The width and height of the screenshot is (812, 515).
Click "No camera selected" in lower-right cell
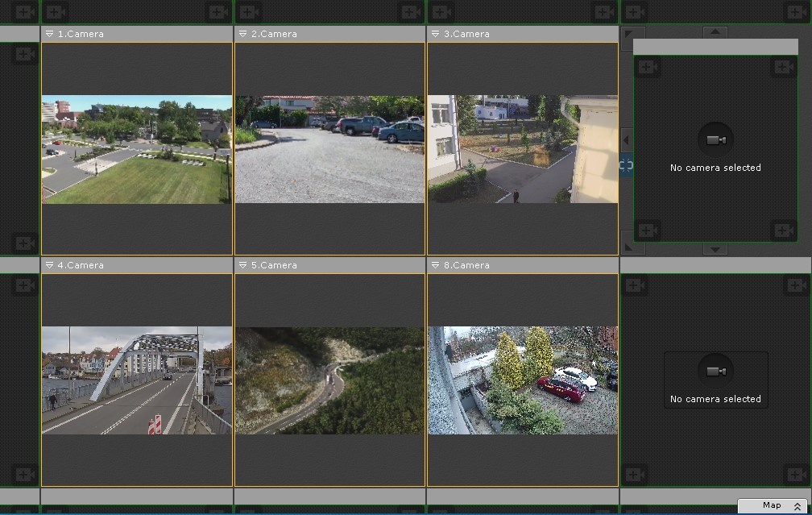[715, 399]
